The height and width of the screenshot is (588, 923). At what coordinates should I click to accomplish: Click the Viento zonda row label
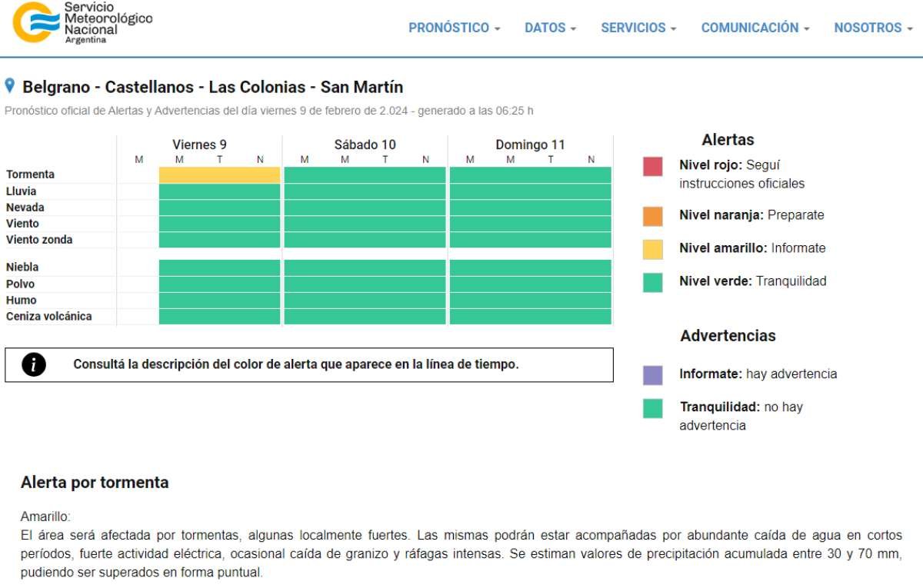point(39,240)
